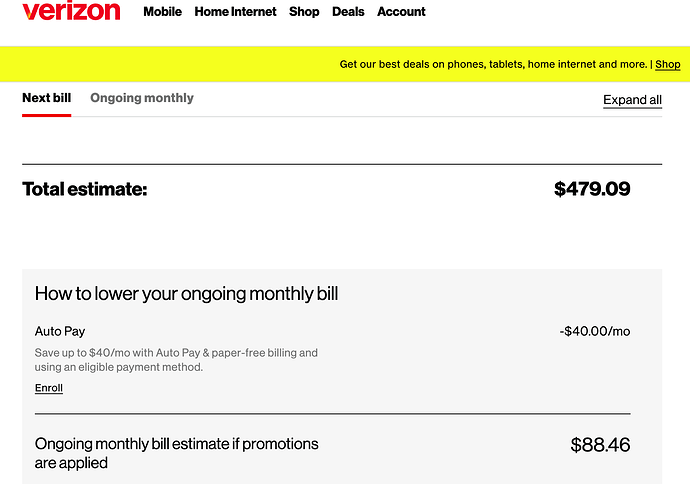
Task: Click the -$40.00/mo savings amount
Action: coord(595,331)
